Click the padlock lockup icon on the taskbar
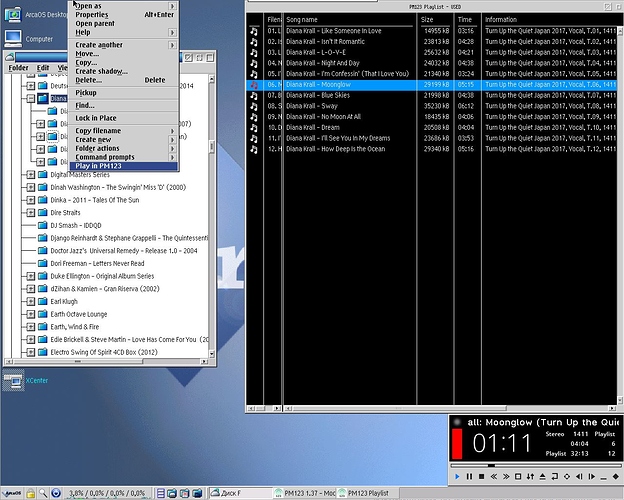Screen dimensions: 624x500 pos(30,494)
